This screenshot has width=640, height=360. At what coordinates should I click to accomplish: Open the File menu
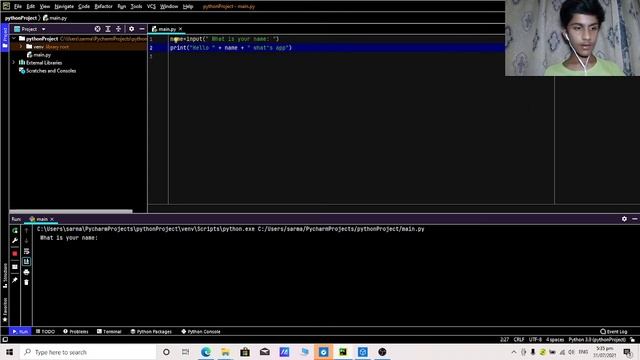pos(18,7)
